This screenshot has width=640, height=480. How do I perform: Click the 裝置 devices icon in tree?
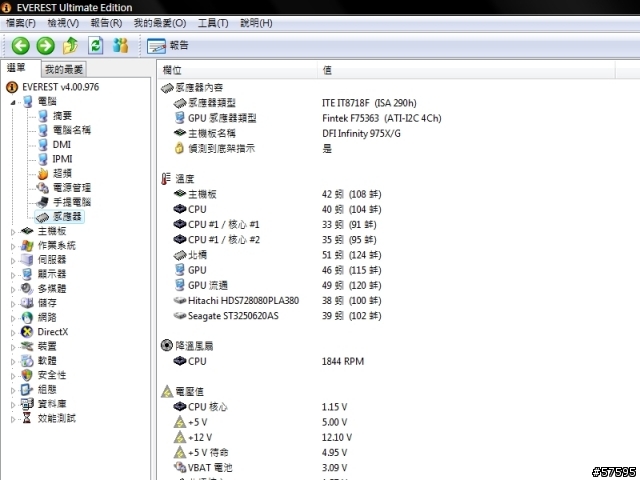(x=27, y=347)
